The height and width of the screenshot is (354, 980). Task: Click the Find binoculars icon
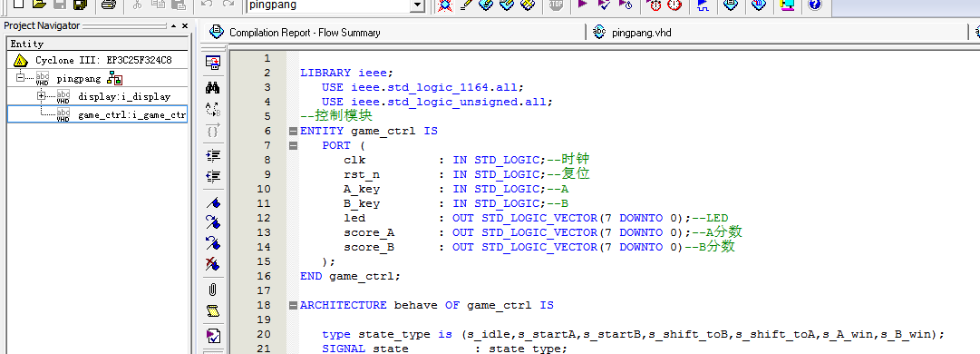click(x=213, y=87)
